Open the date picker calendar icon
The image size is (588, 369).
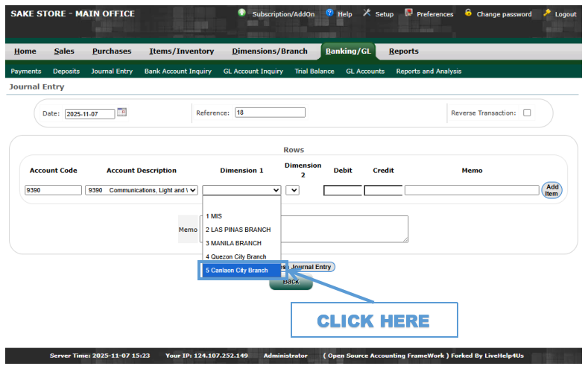click(122, 113)
